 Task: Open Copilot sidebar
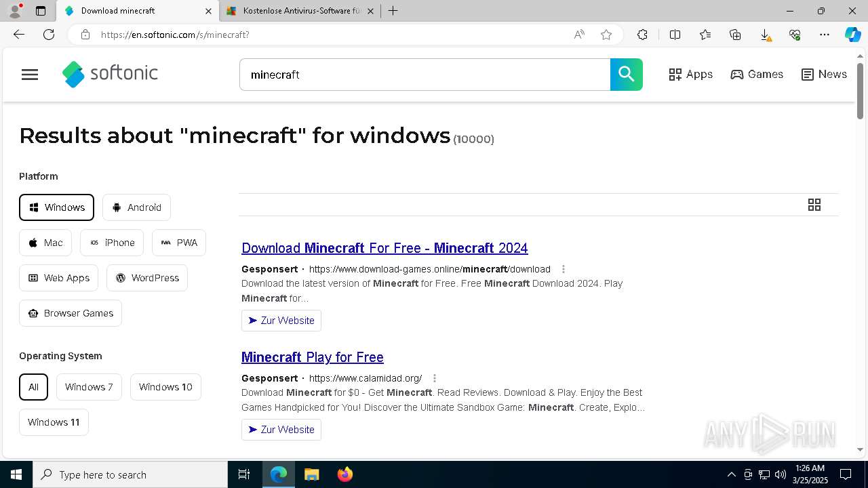coord(852,35)
